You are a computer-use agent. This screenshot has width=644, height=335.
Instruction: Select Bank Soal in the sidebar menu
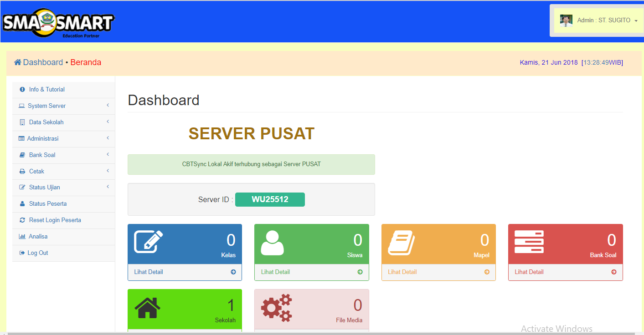(42, 155)
